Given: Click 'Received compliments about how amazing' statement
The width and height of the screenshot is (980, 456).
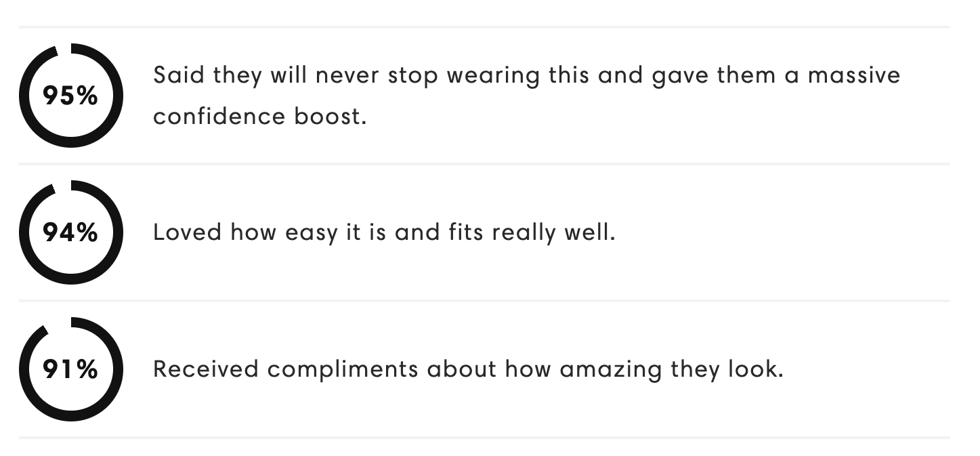Looking at the screenshot, I should (408, 370).
